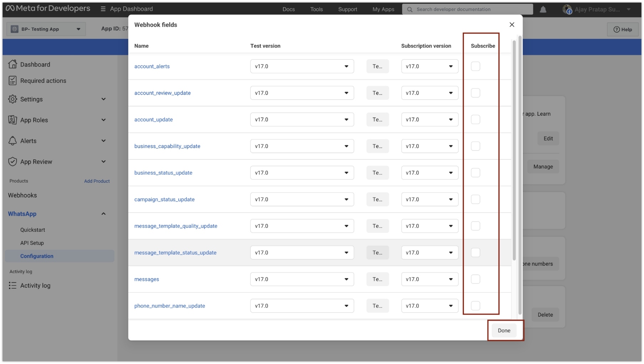Click the notifications bell in top bar

pyautogui.click(x=543, y=10)
